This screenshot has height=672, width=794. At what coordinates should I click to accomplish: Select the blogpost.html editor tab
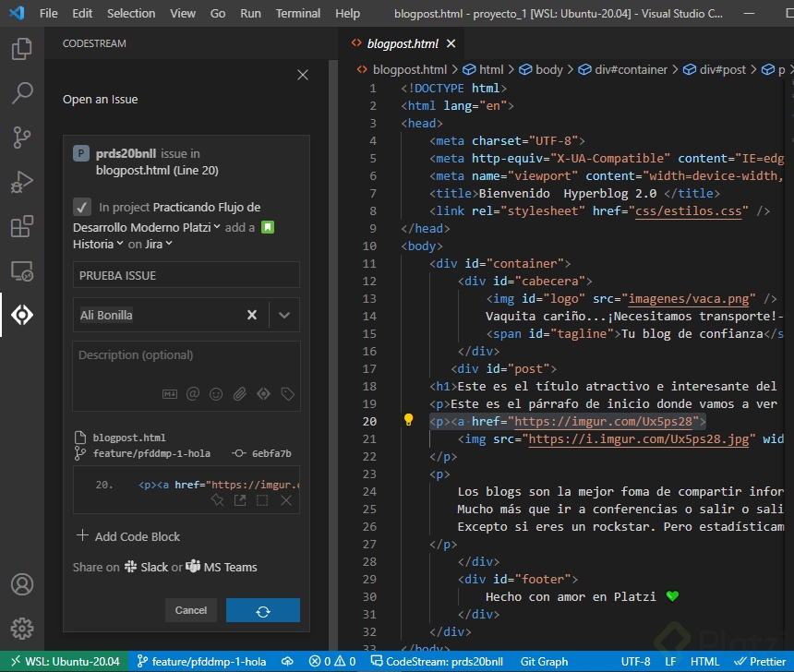pyautogui.click(x=403, y=43)
